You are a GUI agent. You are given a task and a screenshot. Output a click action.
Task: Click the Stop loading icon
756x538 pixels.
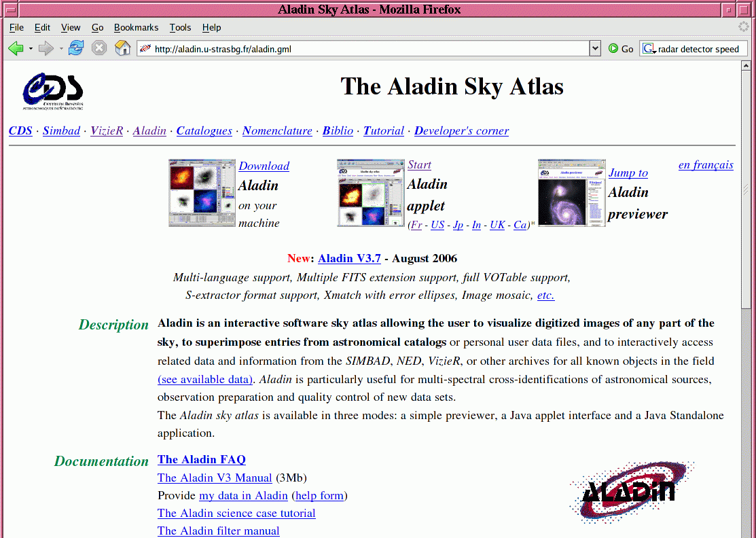(99, 48)
